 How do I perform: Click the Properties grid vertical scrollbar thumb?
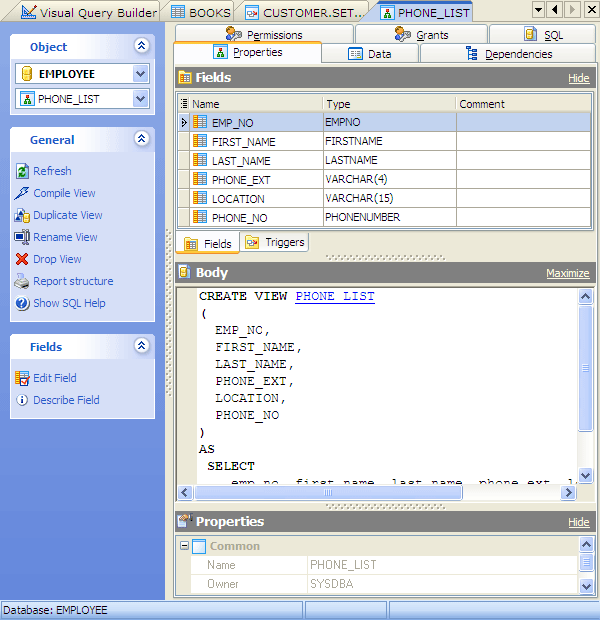tap(586, 561)
